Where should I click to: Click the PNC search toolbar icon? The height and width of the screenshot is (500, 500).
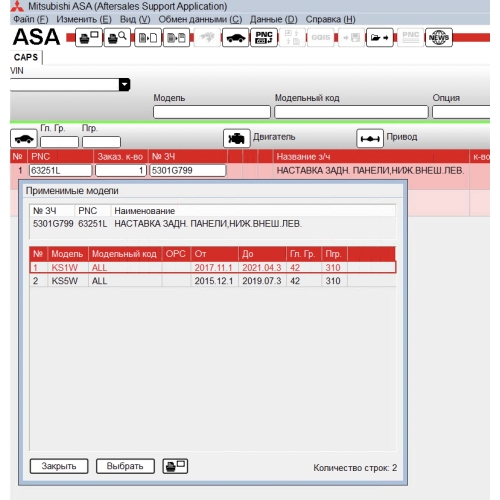(264, 38)
